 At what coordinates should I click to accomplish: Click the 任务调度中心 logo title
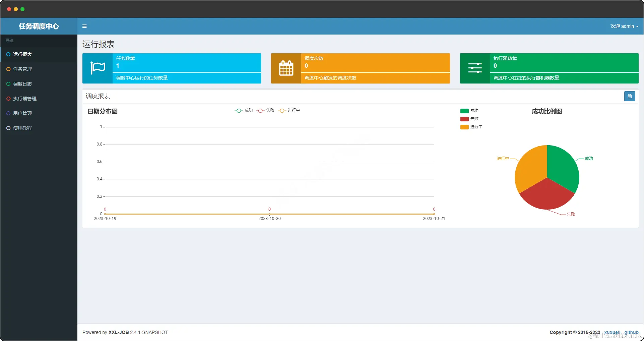pos(39,26)
